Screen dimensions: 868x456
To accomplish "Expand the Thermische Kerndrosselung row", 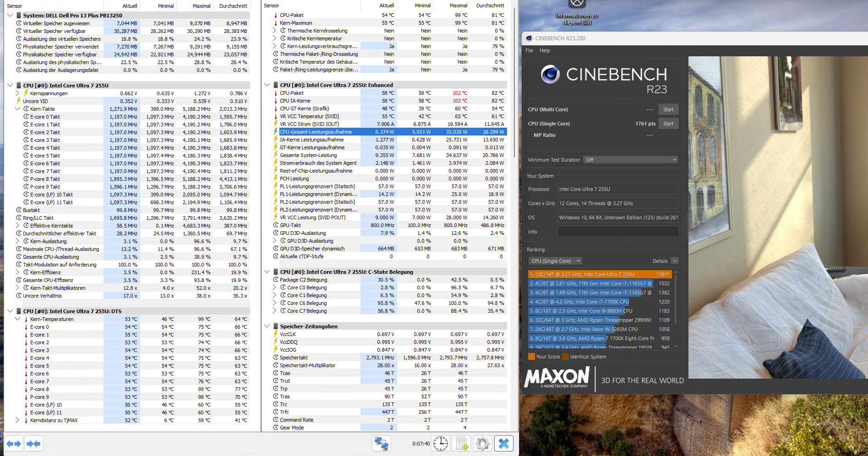I will [274, 31].
